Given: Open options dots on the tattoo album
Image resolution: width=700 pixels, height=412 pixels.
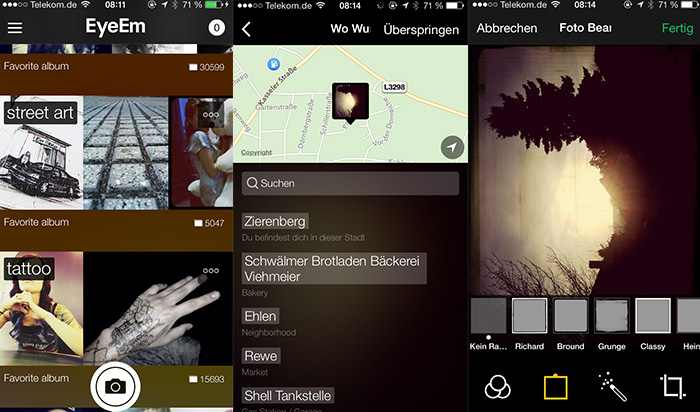Looking at the screenshot, I should [210, 271].
